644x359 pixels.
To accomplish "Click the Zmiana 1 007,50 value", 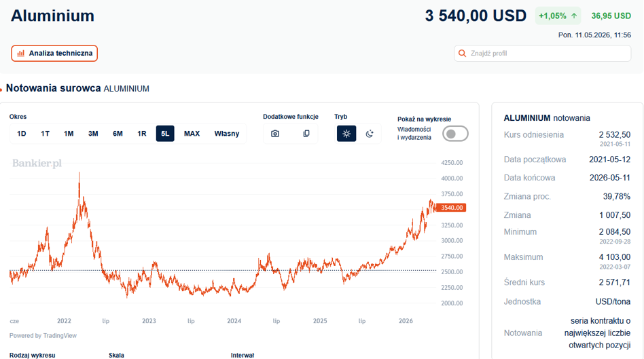I will click(x=615, y=215).
